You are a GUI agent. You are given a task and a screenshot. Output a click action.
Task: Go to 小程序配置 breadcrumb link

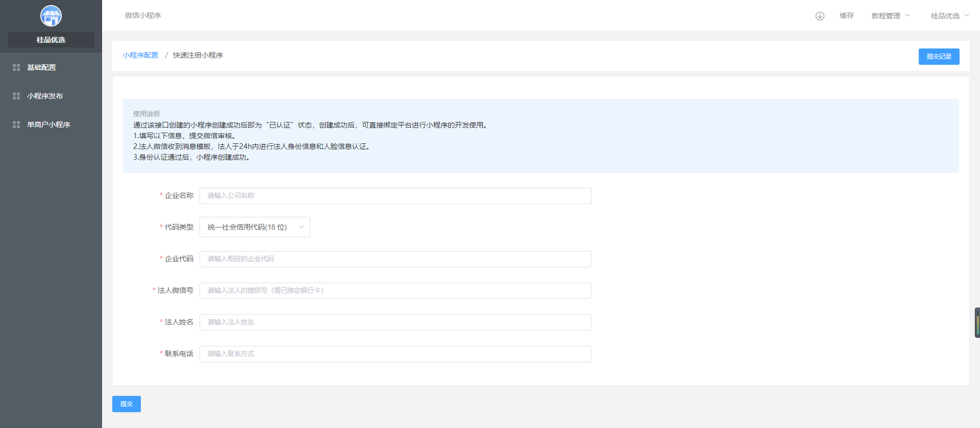(140, 55)
